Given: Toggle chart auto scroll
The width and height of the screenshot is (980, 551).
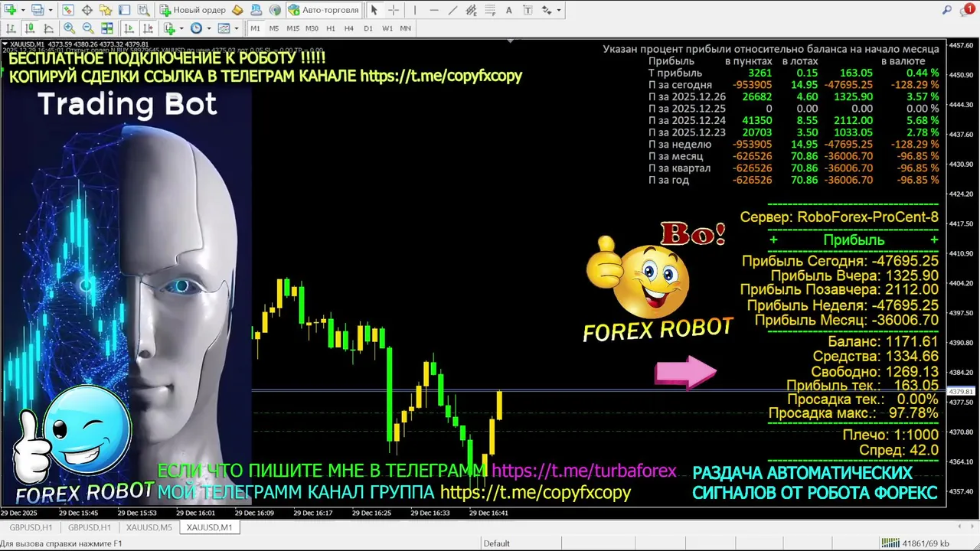Looking at the screenshot, I should click(129, 28).
